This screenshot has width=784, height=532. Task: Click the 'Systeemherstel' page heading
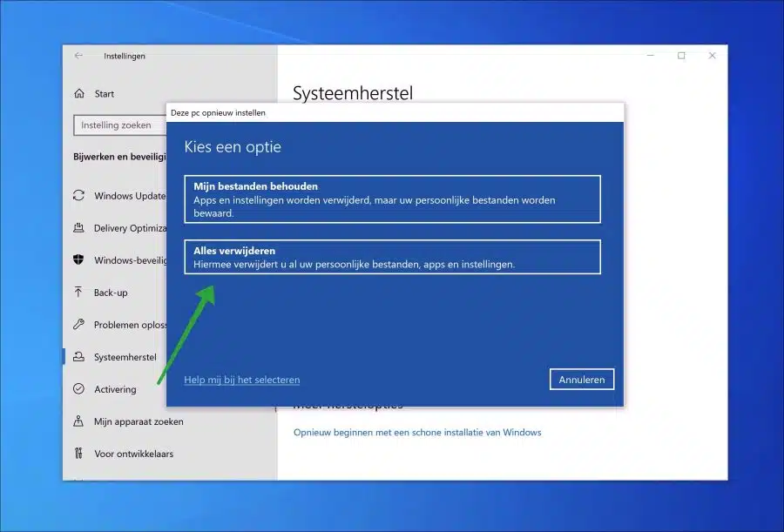353,93
